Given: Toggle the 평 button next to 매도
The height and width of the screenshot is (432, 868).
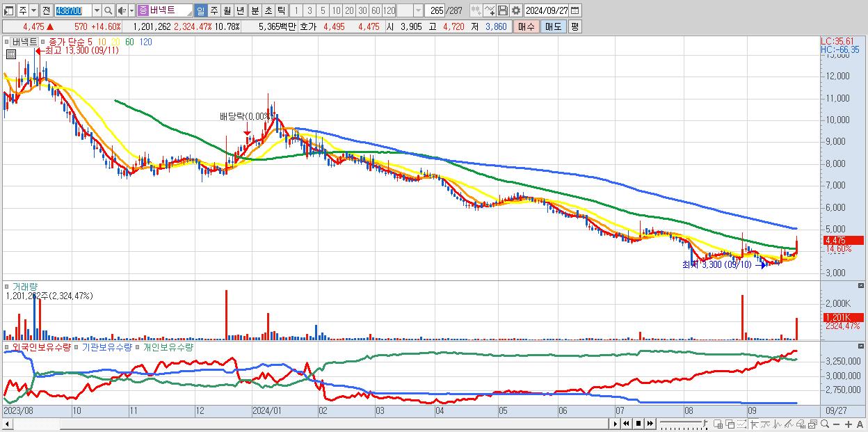Looking at the screenshot, I should tap(574, 26).
